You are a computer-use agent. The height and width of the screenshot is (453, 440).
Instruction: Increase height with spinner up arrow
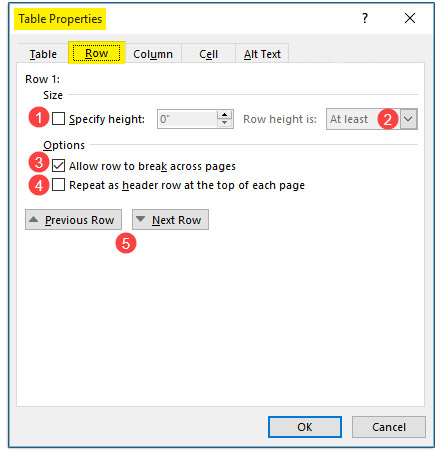click(225, 115)
